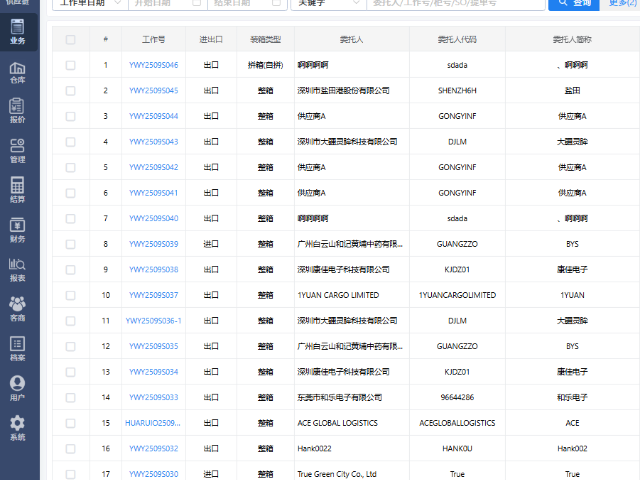
Task: Click the 开始日期 start date field
Action: 164,3
